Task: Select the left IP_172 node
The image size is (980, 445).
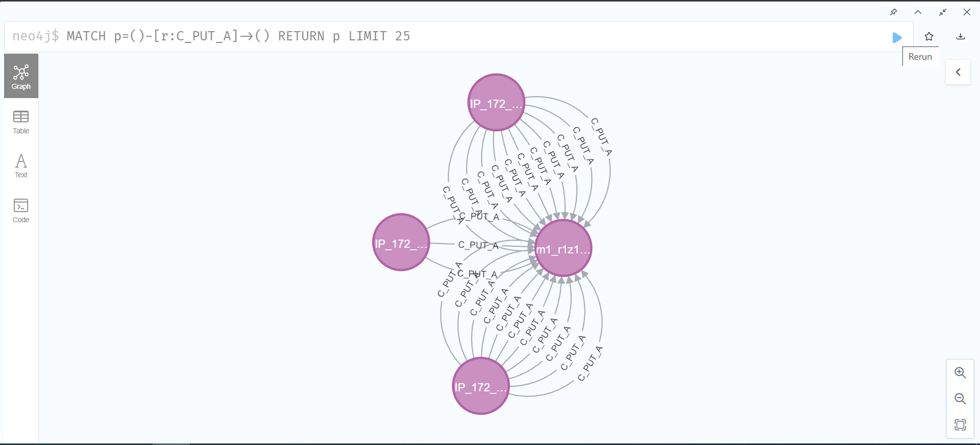Action: (401, 243)
